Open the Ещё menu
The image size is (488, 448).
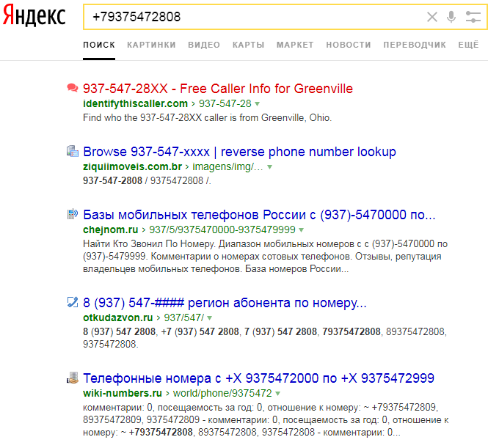point(468,45)
